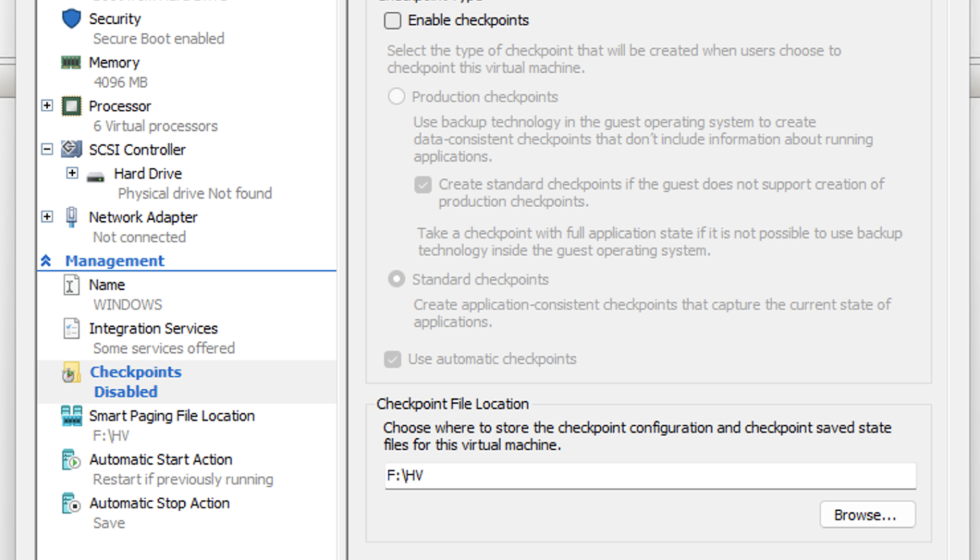This screenshot has width=980, height=560.
Task: Click the Browse... button
Action: pyautogui.click(x=867, y=515)
